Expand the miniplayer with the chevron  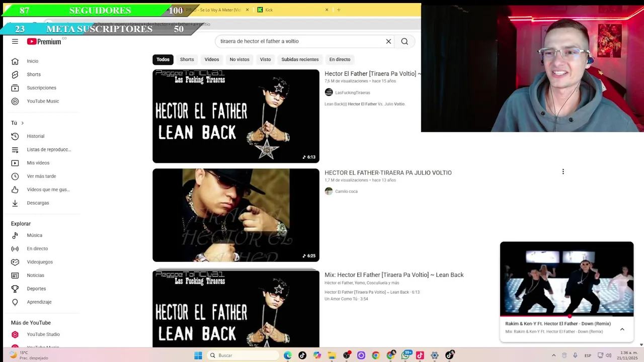point(622,329)
